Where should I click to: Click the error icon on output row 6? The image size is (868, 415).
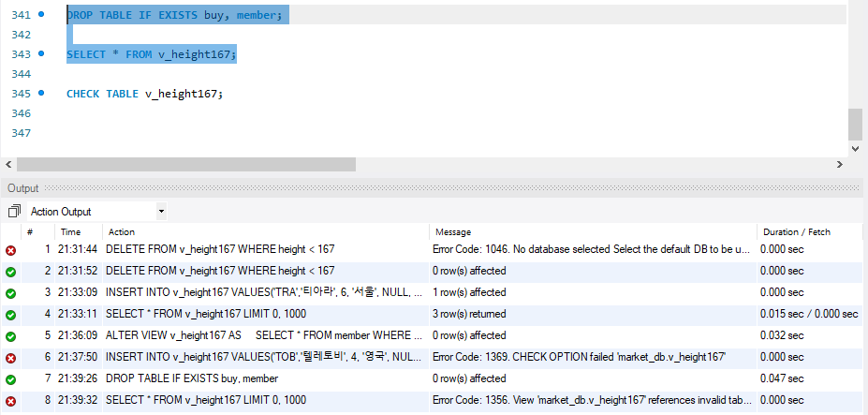[x=10, y=359]
